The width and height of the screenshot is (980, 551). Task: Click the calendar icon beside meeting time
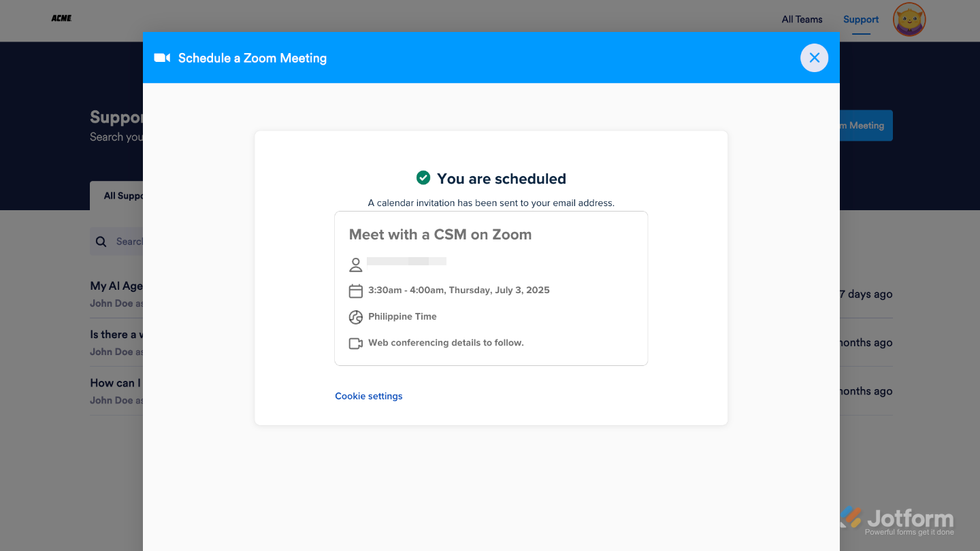point(355,291)
